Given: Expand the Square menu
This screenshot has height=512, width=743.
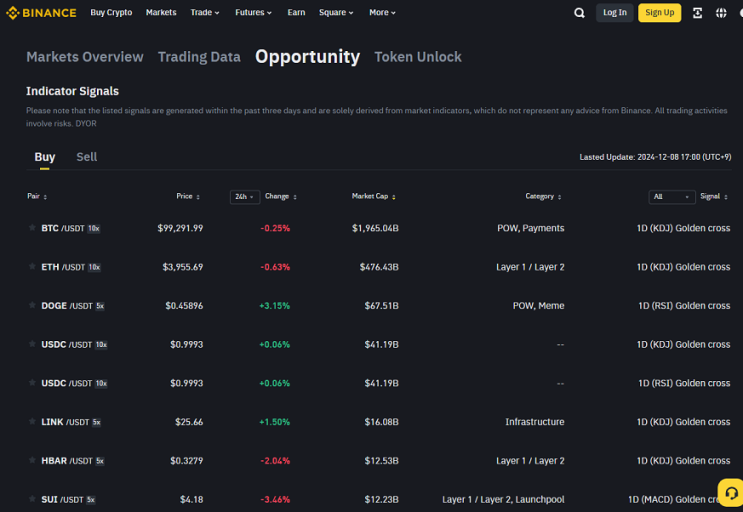Looking at the screenshot, I should coord(336,13).
